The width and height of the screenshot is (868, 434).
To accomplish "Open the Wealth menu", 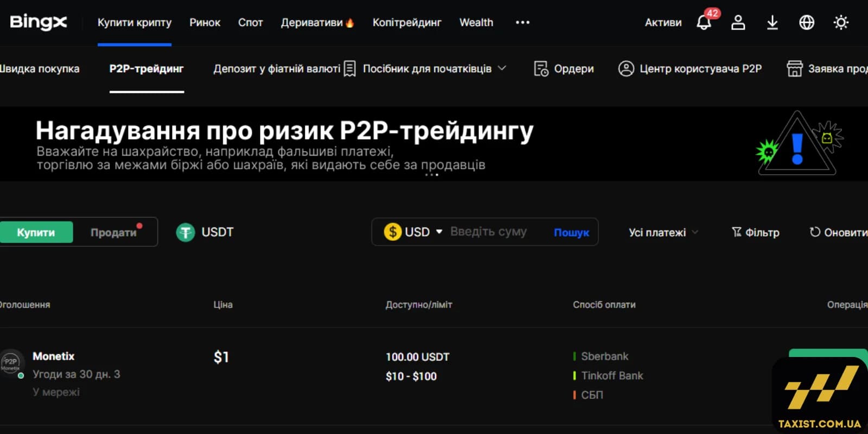I will click(x=476, y=23).
